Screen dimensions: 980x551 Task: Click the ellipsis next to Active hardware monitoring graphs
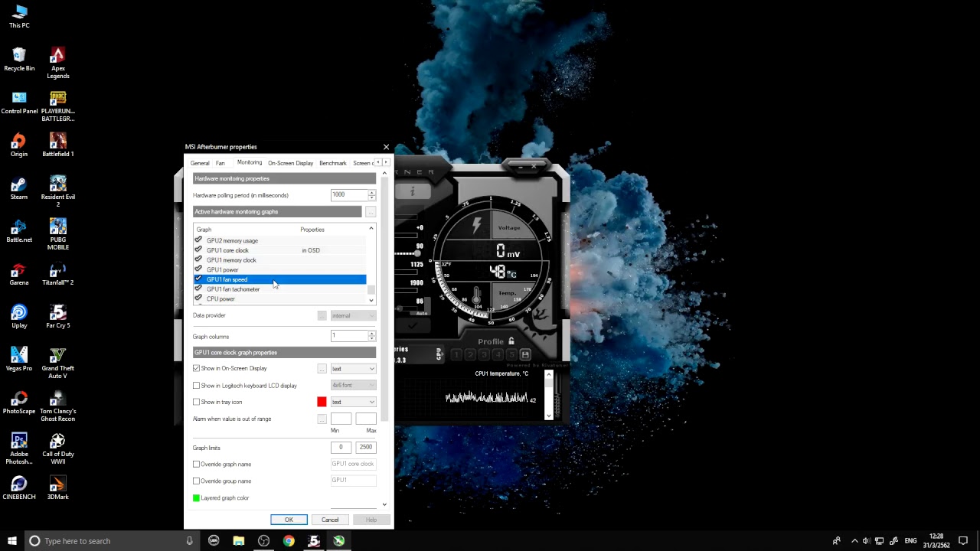tap(371, 212)
